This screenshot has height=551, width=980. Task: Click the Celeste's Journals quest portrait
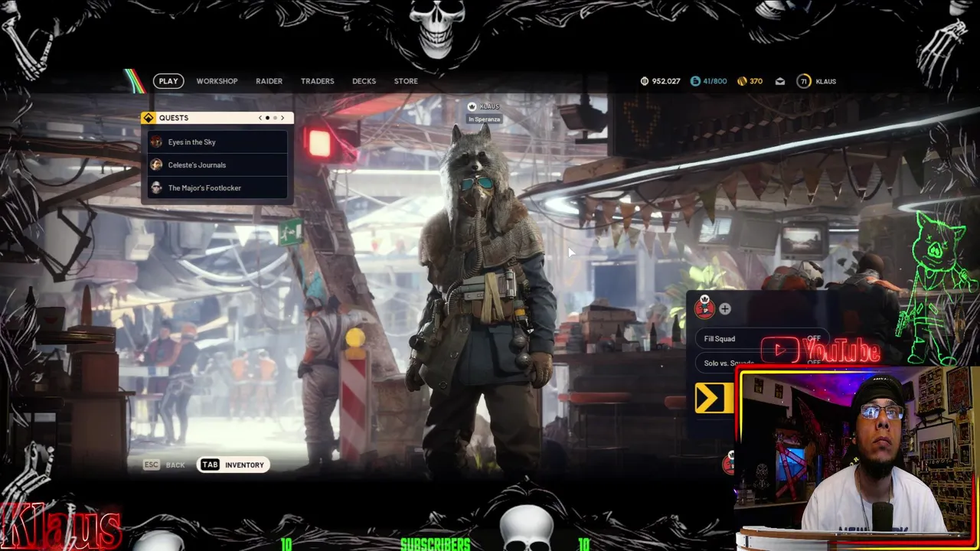tap(156, 165)
